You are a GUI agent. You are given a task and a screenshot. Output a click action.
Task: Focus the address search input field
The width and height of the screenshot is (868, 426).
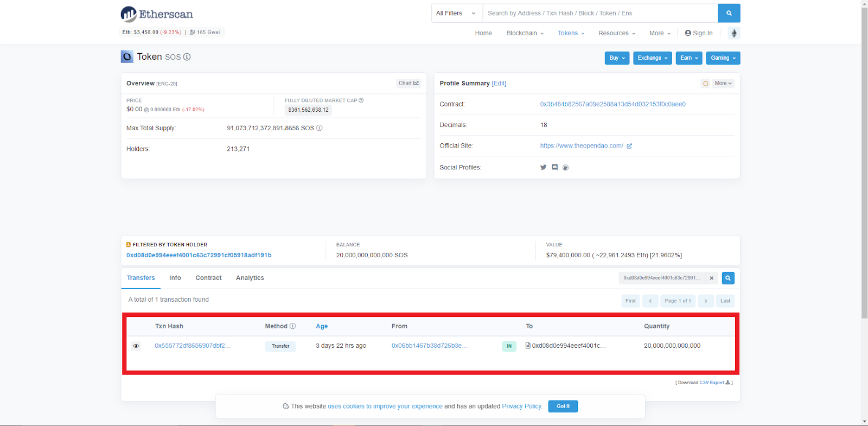600,13
